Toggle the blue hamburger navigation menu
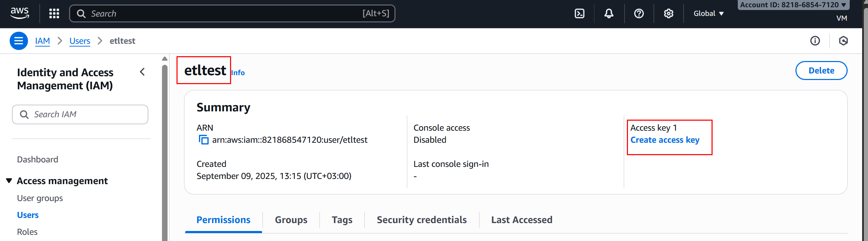This screenshot has height=241, width=868. pyautogui.click(x=19, y=41)
